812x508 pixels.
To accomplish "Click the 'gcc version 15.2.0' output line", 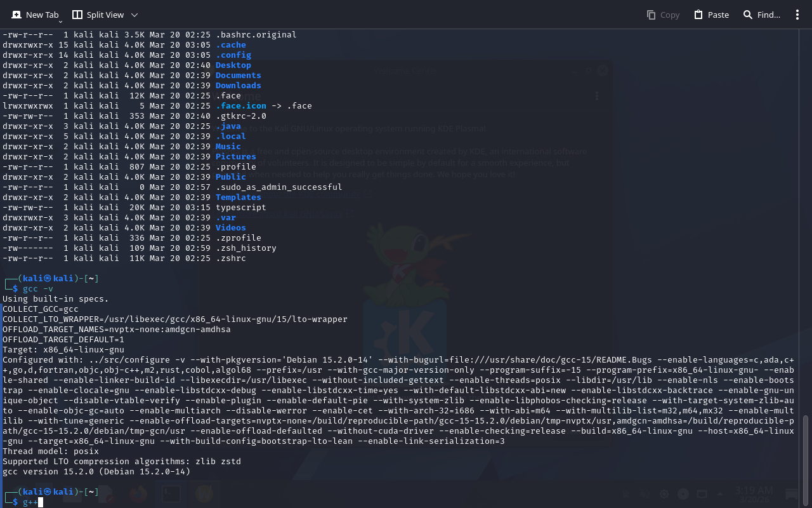I will [x=96, y=472].
